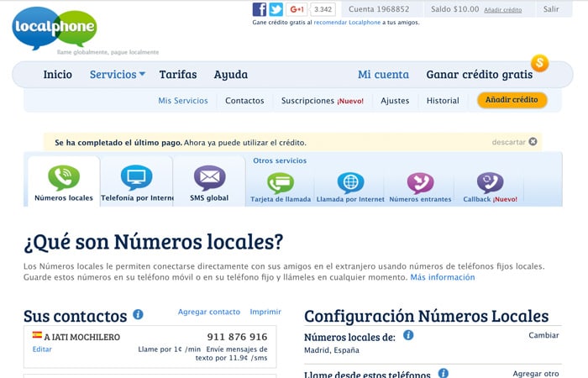This screenshot has height=378, width=588.
Task: Open the Localphone logo homepage
Action: [x=55, y=28]
